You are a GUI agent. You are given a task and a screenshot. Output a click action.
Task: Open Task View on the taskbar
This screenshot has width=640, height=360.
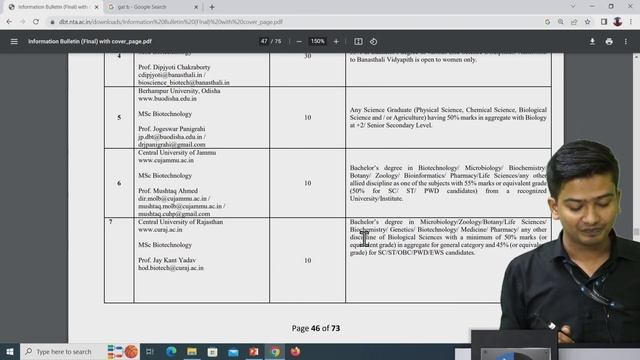[x=150, y=351]
